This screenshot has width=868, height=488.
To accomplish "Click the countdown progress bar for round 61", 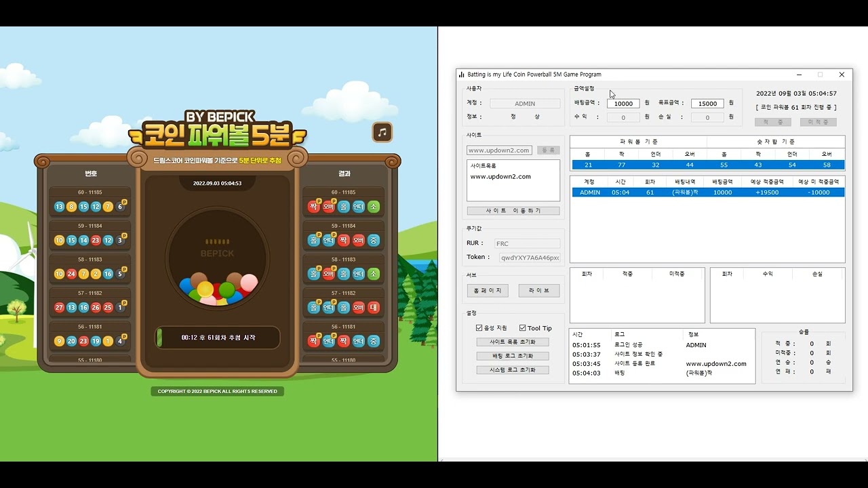I will click(218, 338).
